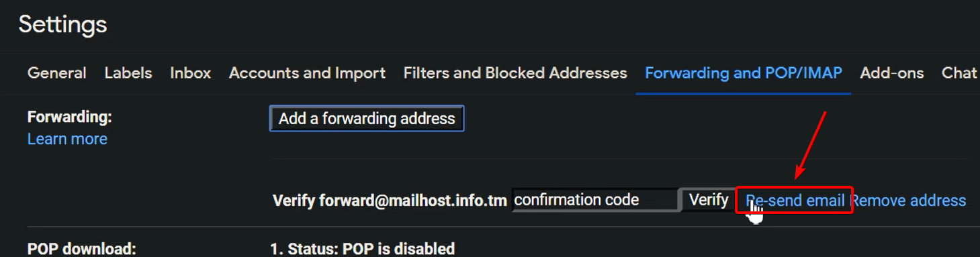Viewport: 980px width, 257px height.
Task: Go to the Inbox settings tab
Action: 191,73
